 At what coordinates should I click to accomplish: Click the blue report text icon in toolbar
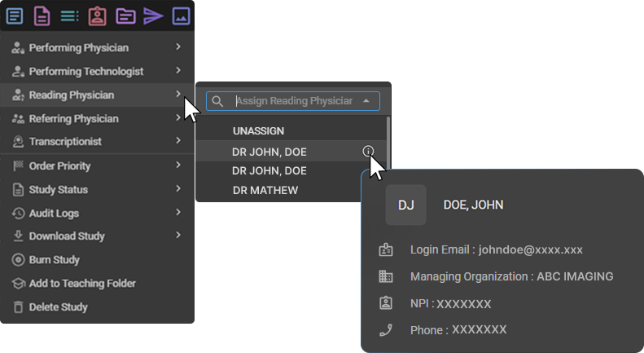point(15,16)
